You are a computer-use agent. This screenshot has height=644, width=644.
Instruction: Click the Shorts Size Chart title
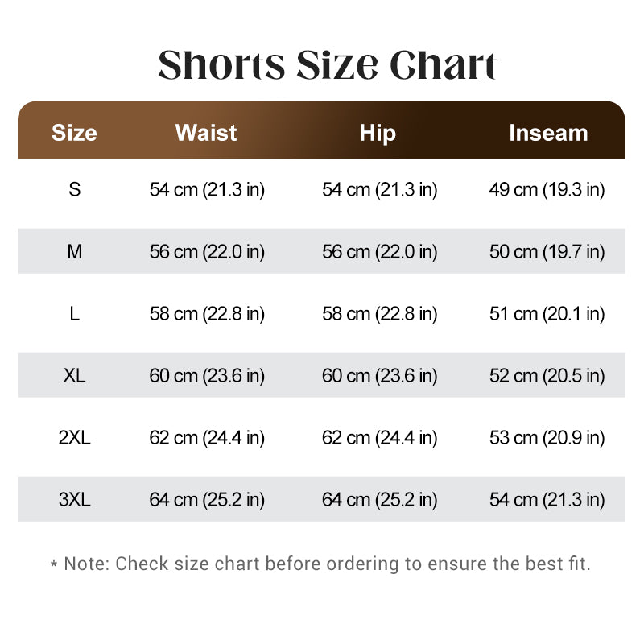click(328, 65)
